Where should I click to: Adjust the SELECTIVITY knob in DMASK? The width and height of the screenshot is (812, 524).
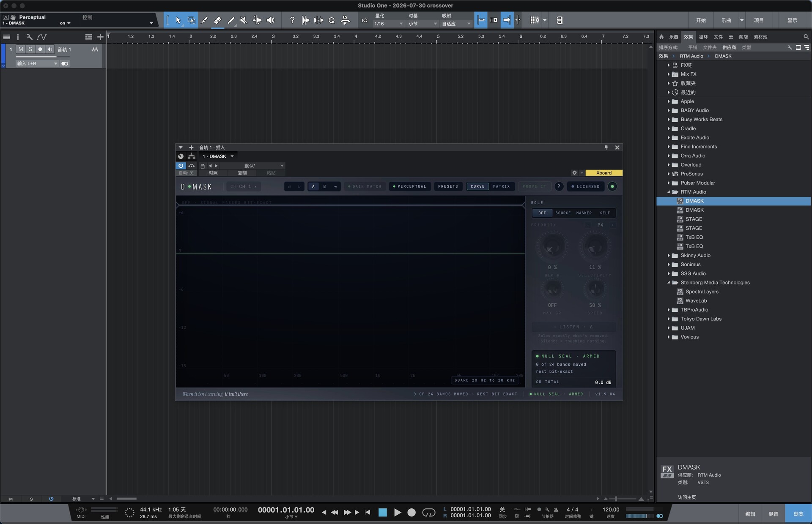595,247
